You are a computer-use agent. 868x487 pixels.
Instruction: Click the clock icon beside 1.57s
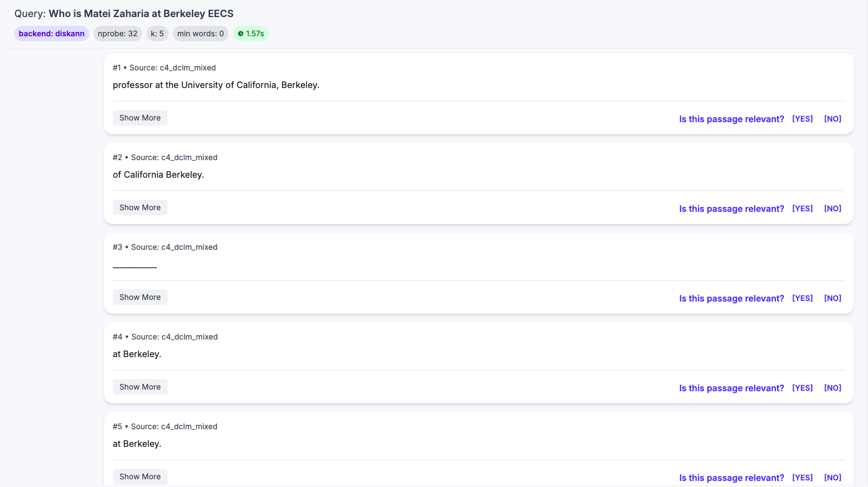[241, 34]
